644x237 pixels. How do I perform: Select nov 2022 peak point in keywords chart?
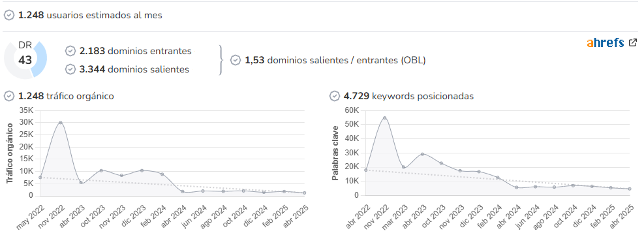tap(385, 118)
